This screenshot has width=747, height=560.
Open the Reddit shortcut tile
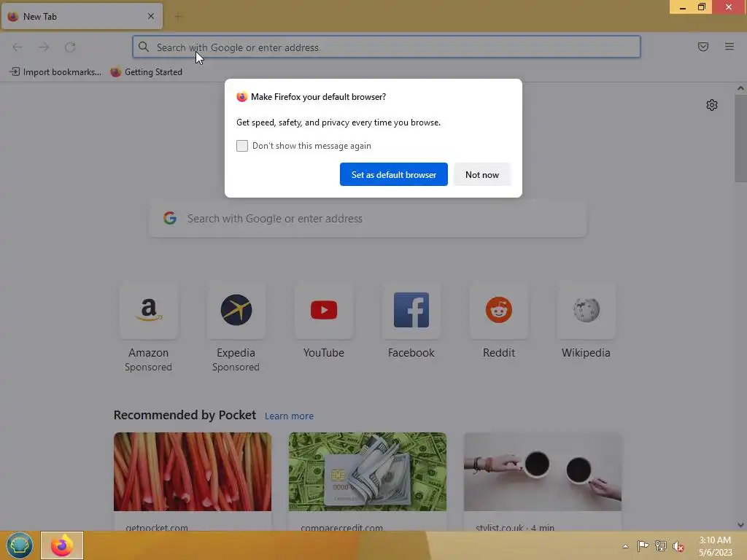tap(499, 310)
